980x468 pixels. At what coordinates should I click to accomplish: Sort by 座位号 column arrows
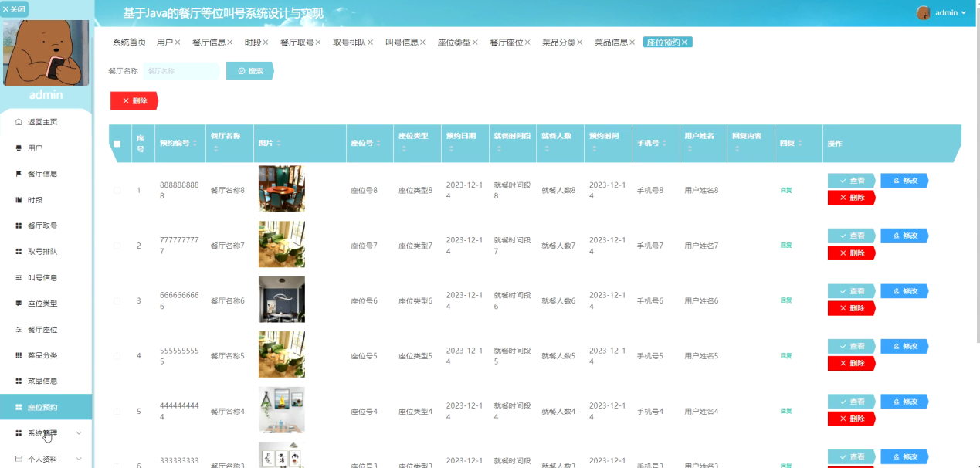coord(379,144)
